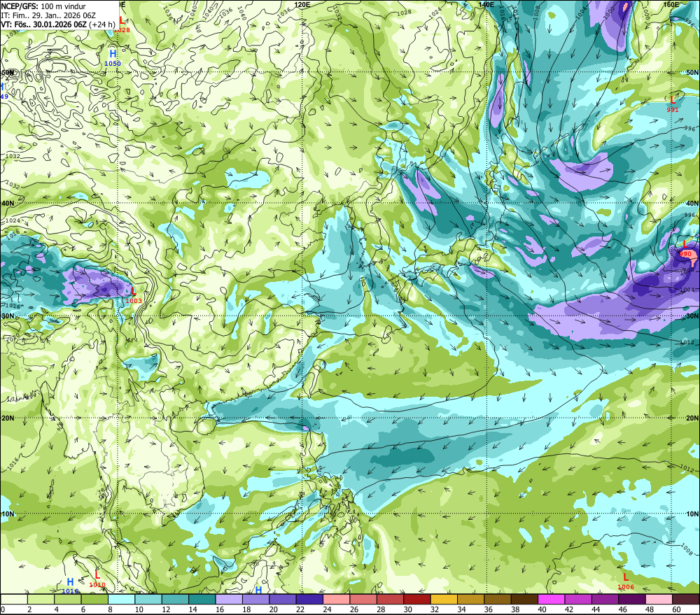Click the 20N label on right edge
Image resolution: width=700 pixels, height=615 pixels.
pyautogui.click(x=692, y=418)
